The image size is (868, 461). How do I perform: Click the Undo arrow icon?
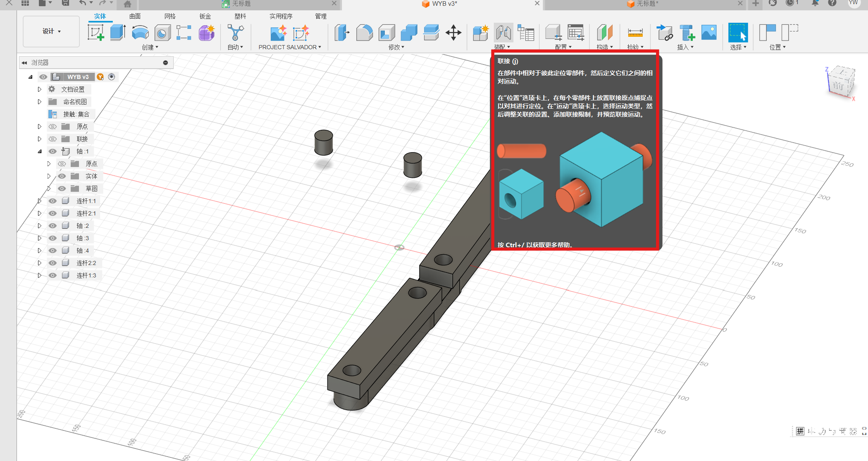coord(83,3)
